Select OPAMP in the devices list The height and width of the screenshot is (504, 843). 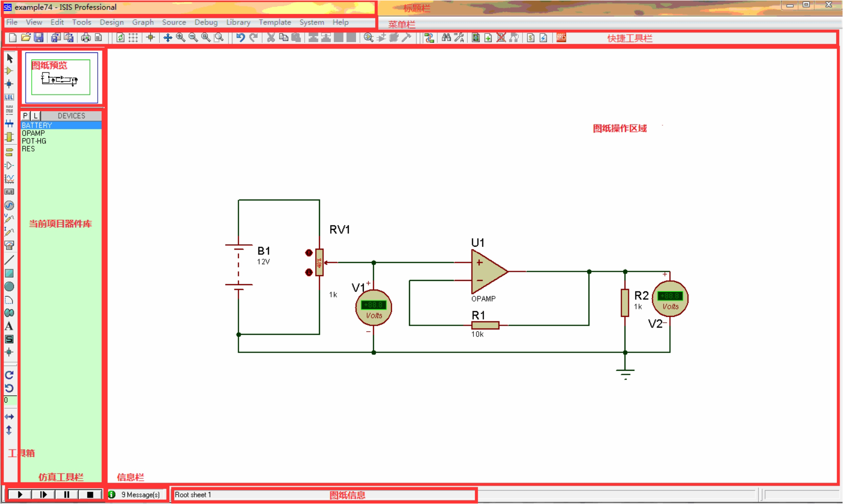(33, 133)
